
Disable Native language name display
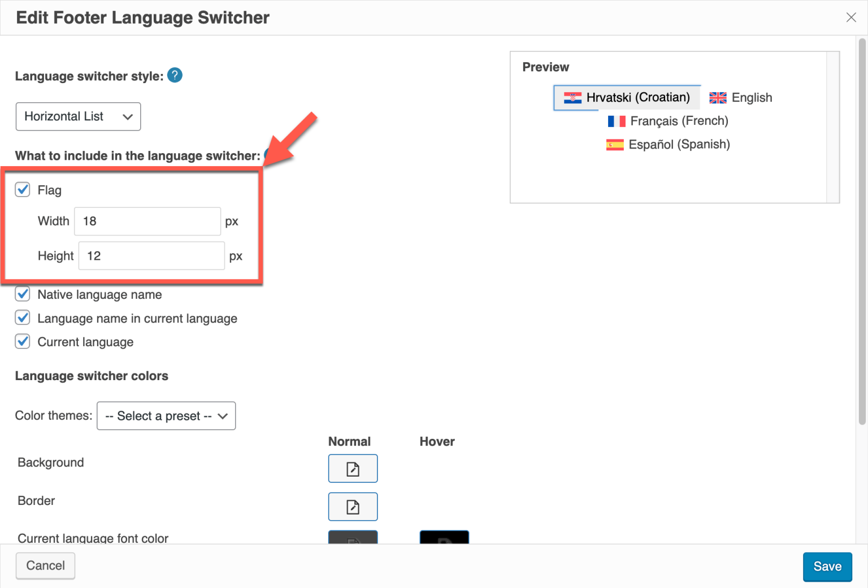22,294
